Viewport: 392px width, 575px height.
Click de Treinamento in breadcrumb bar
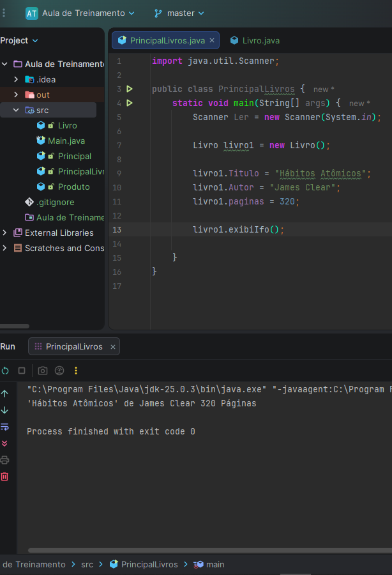34,564
